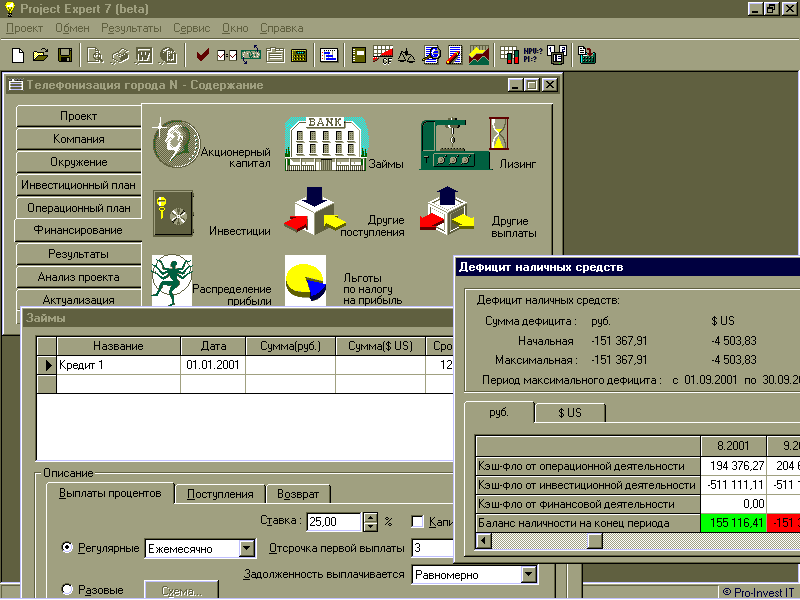Open Распределение прибыли figure icon

[172, 281]
